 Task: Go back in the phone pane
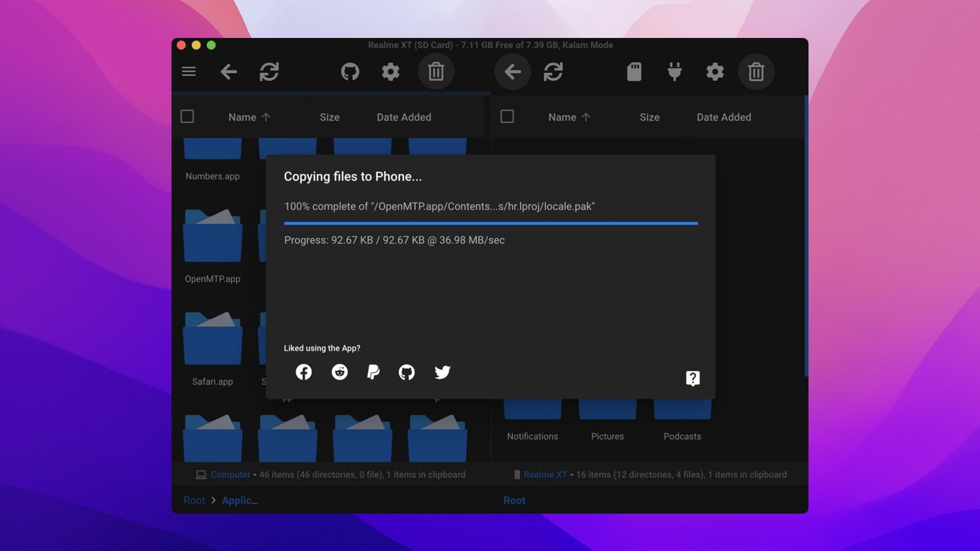click(x=513, y=72)
